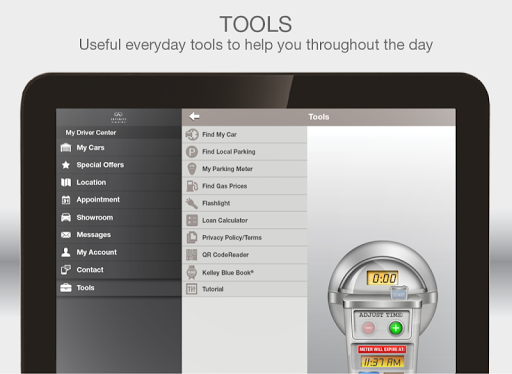Select the Find Local Parking icon
This screenshot has width=512, height=374.
pyautogui.click(x=192, y=152)
